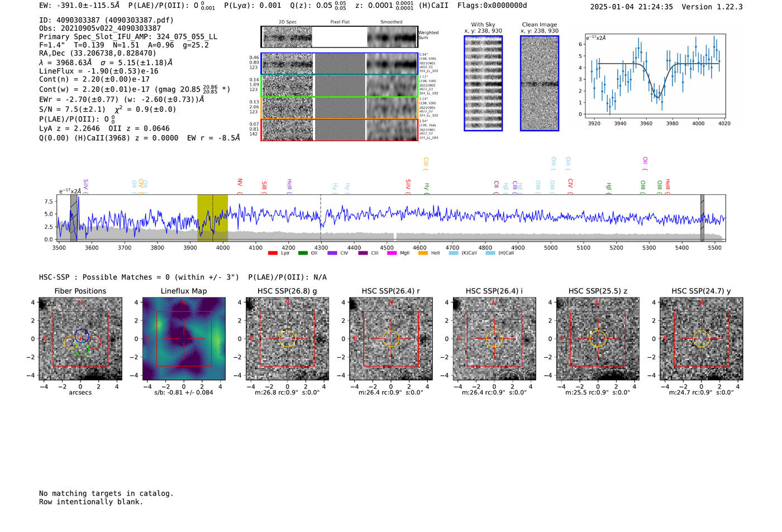The height and width of the screenshot is (532, 782).
Task: Select the magenta MgII legend swatch
Action: tap(392, 253)
